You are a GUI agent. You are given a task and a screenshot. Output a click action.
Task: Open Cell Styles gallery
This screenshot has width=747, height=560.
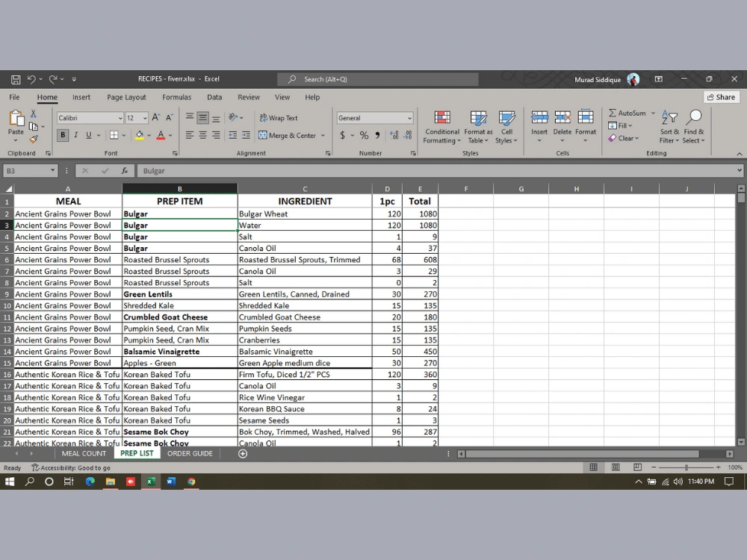coord(506,127)
